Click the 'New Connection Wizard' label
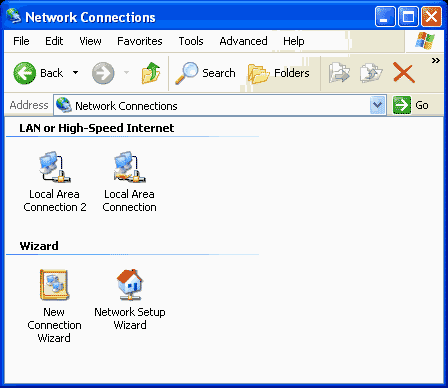Image resolution: width=448 pixels, height=388 pixels. click(x=54, y=325)
